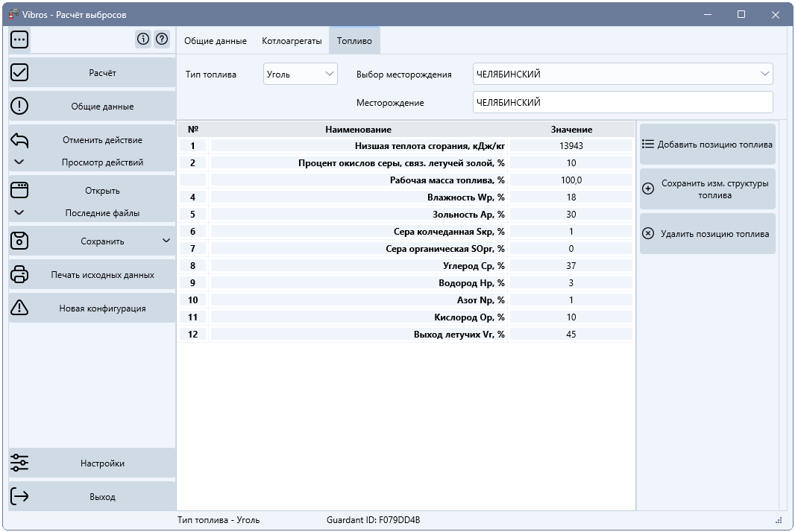Screen dimensions: 795x532
Task: Click Новая конфигурация button
Action: pyautogui.click(x=92, y=308)
